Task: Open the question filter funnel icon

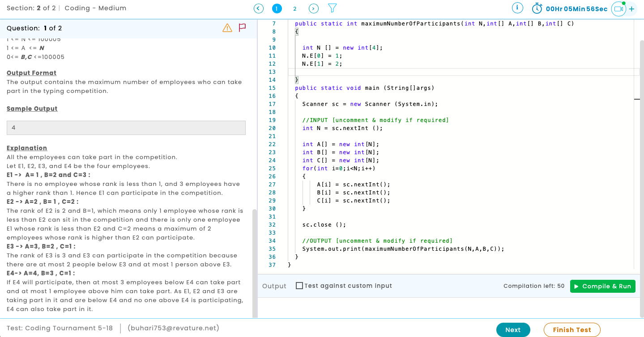Action: pos(332,8)
